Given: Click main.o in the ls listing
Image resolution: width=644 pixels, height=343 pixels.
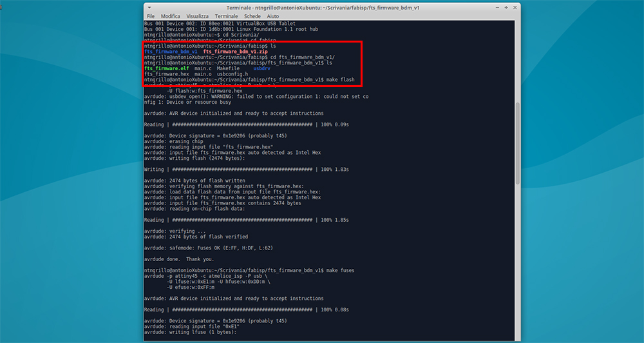Looking at the screenshot, I should pyautogui.click(x=203, y=74).
